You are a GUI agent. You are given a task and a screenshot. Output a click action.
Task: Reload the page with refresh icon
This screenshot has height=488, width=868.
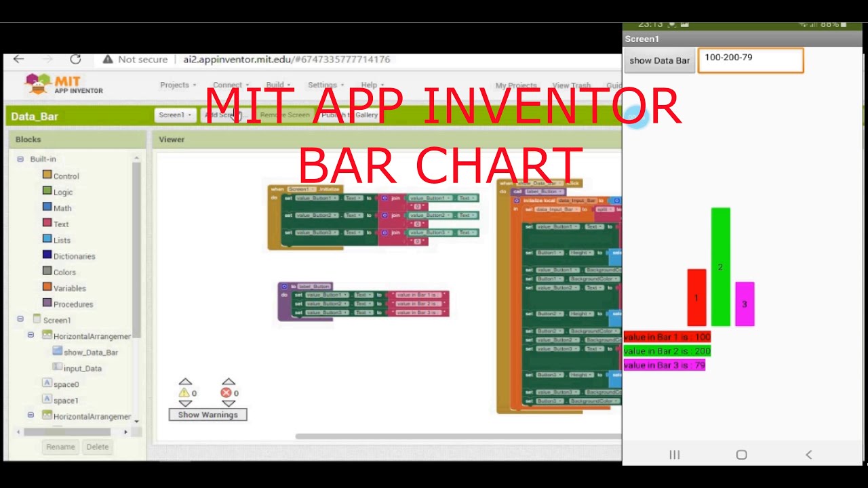(x=75, y=60)
